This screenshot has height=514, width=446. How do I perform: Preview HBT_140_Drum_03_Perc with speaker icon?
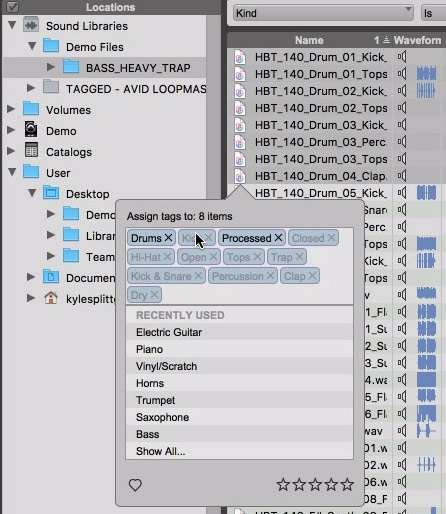click(402, 142)
